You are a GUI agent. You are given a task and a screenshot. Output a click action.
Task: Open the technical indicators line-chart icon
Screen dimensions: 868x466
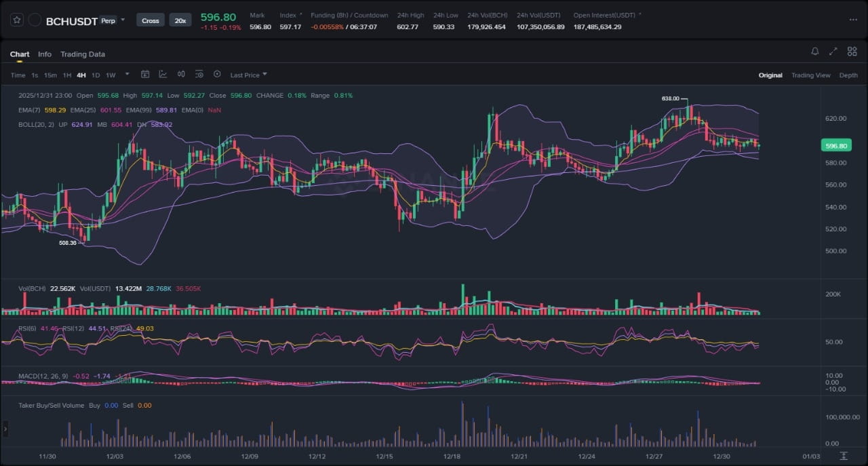click(163, 75)
